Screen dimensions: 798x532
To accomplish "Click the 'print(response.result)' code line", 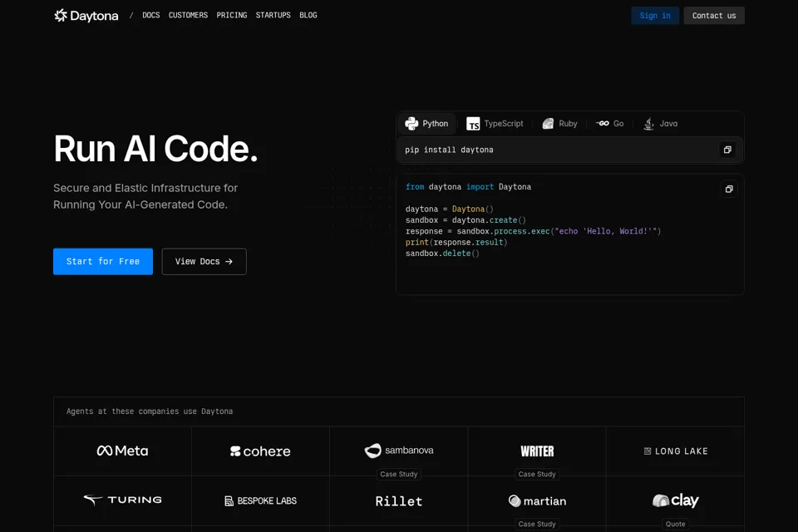I will click(456, 243).
